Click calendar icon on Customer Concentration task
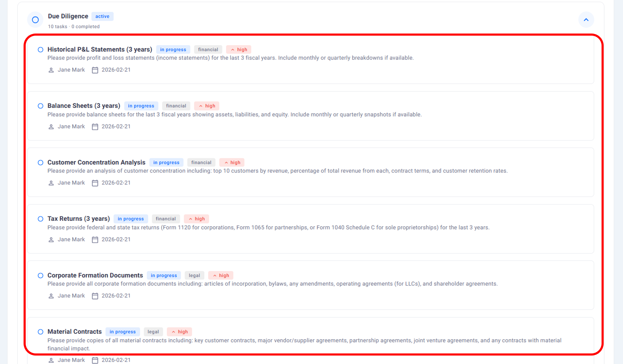 click(x=95, y=183)
